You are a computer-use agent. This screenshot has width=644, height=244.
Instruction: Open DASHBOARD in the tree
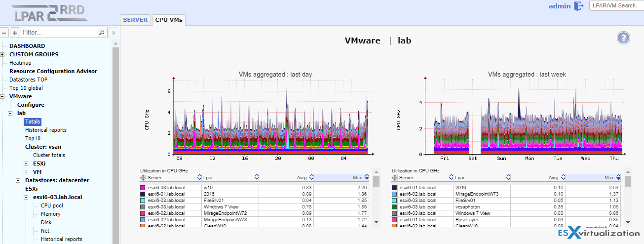tap(27, 46)
